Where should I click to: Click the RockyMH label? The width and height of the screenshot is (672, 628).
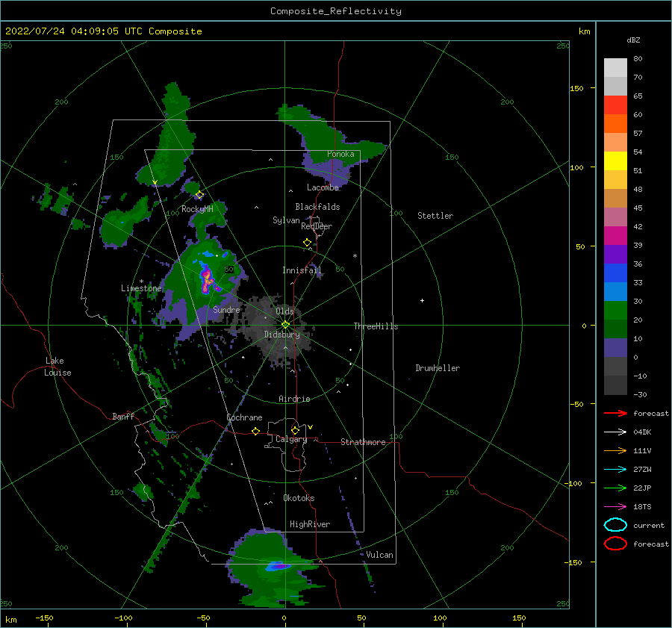point(197,209)
